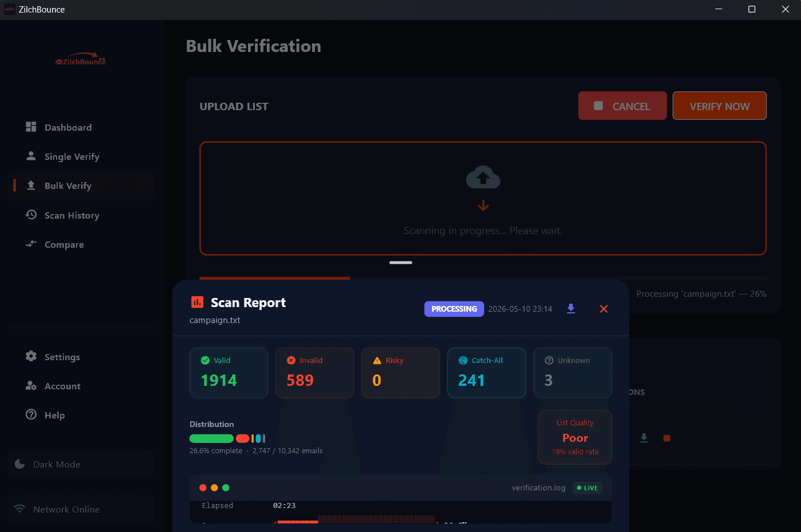This screenshot has width=801, height=532.
Task: Open Scan History
Action: (81, 215)
